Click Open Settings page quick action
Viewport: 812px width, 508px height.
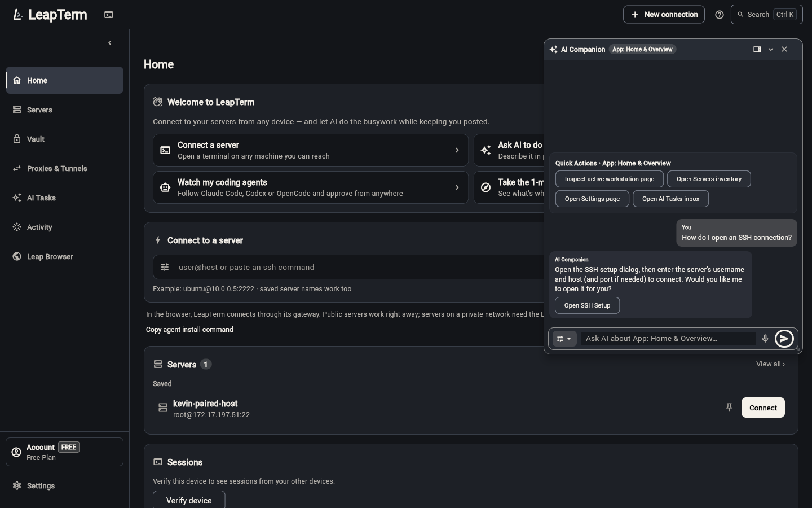click(592, 199)
